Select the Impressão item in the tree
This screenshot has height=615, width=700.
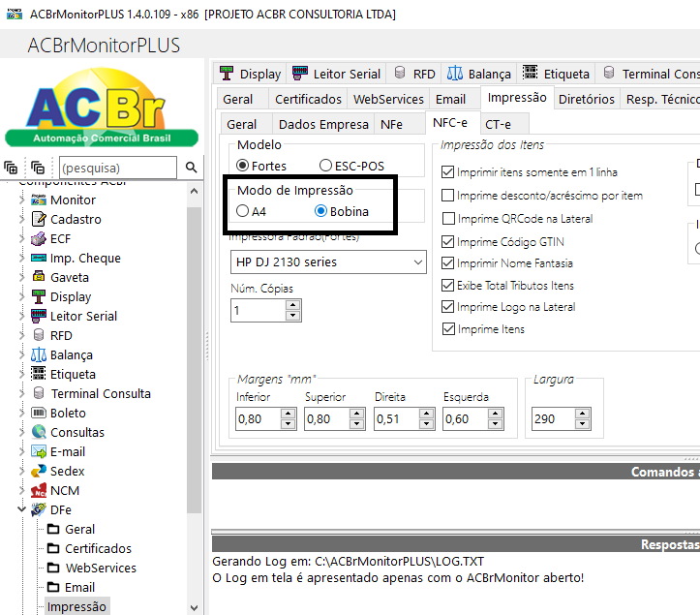(76, 606)
